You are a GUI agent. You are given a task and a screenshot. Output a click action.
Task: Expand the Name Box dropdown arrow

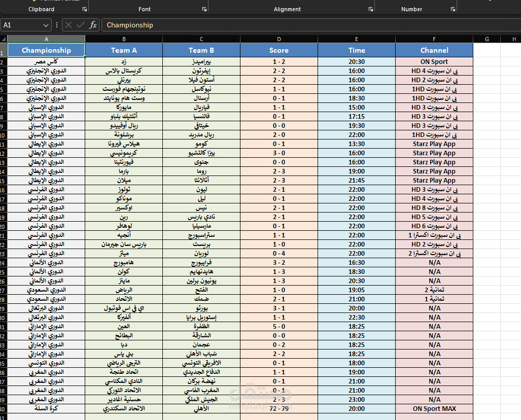tap(46, 25)
